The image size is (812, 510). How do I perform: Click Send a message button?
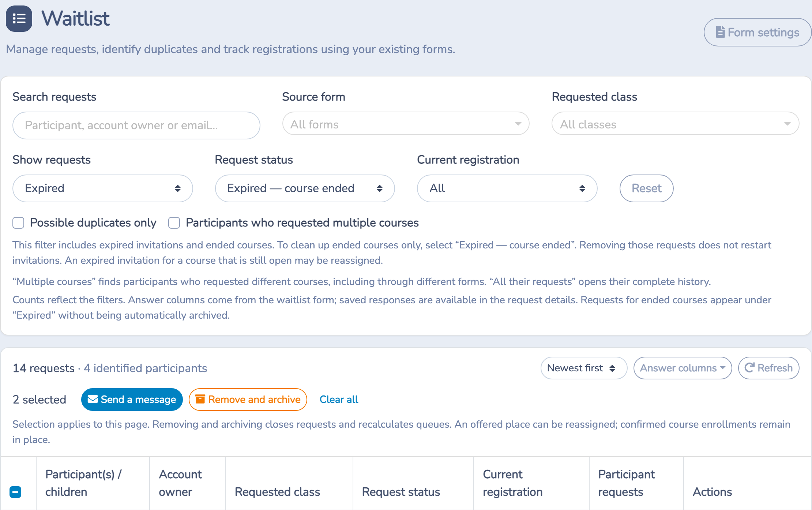(x=132, y=400)
